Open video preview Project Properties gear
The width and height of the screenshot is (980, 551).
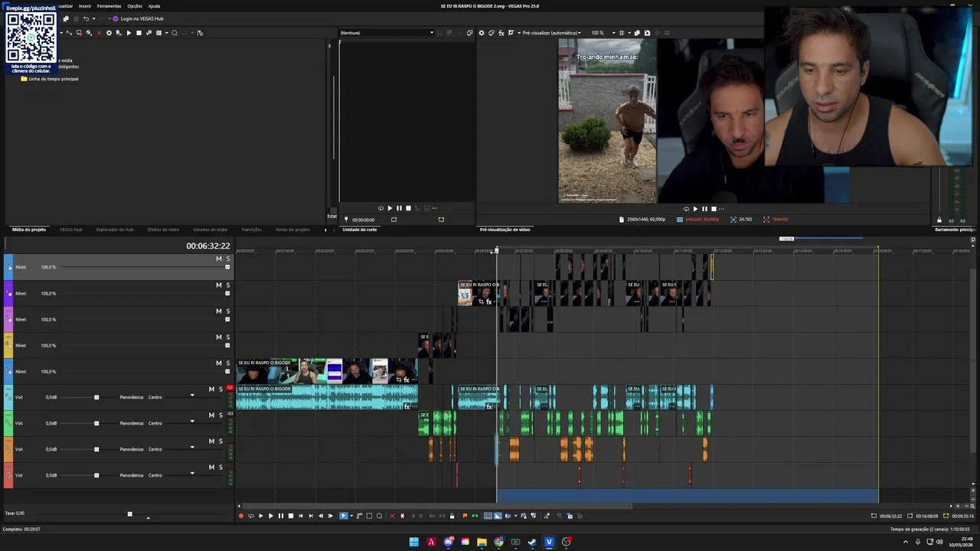[482, 33]
